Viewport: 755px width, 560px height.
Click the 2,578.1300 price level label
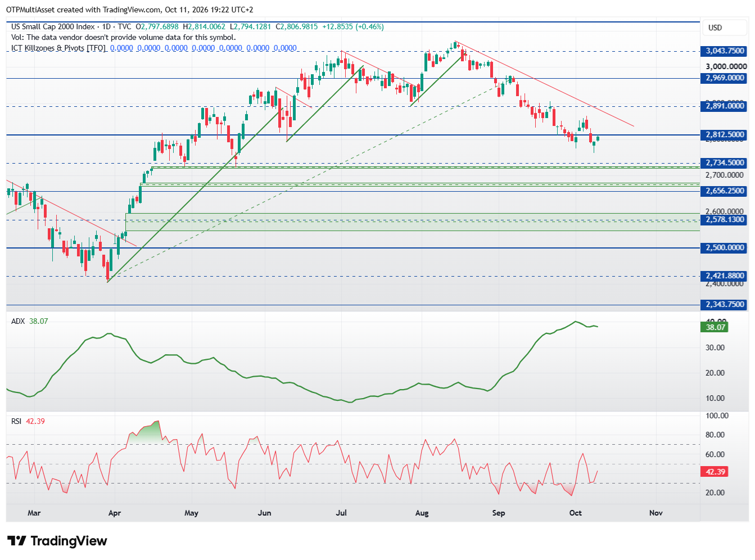point(725,220)
